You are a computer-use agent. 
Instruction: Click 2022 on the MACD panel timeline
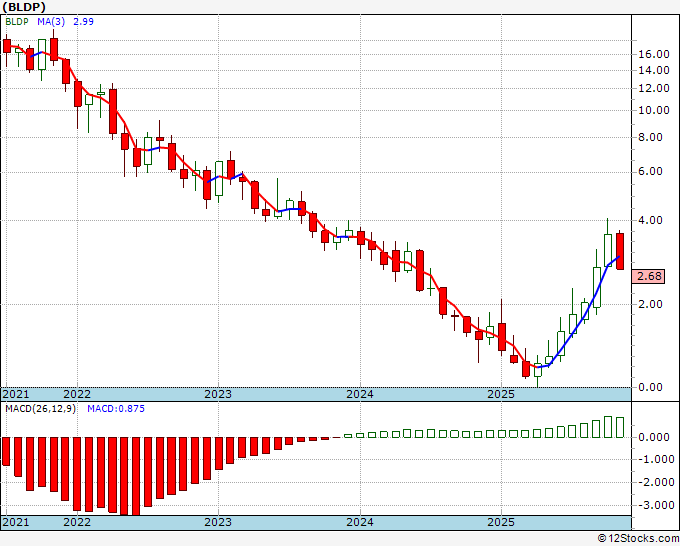click(77, 522)
